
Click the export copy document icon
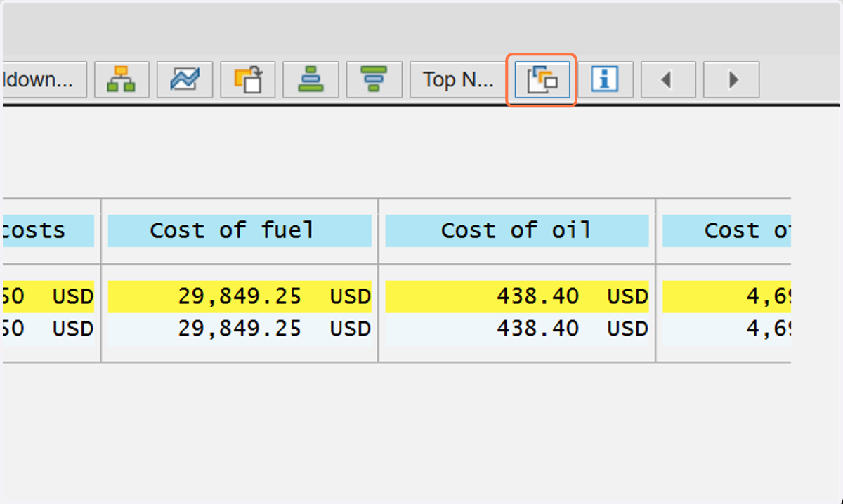[248, 79]
